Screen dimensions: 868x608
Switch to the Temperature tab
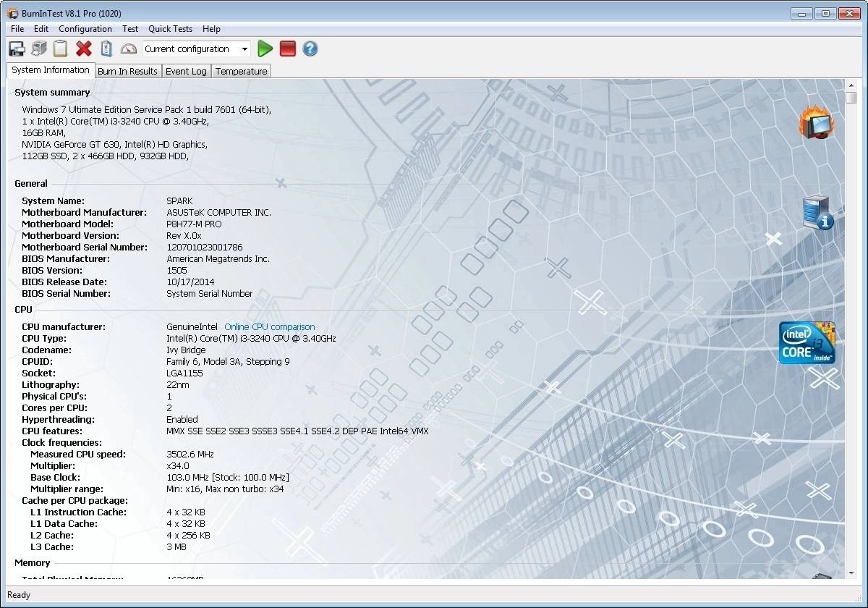[241, 71]
